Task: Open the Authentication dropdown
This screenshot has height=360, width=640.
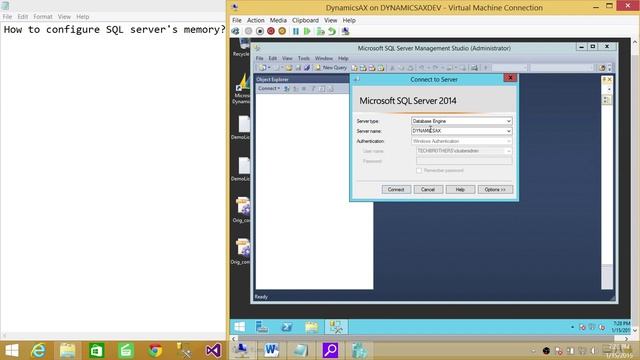Action: tap(509, 141)
